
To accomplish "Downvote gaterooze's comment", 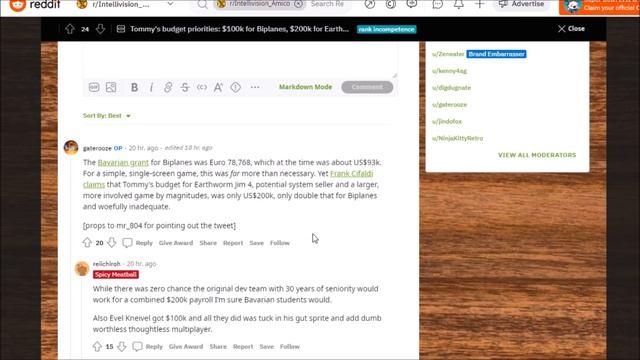I will (112, 242).
